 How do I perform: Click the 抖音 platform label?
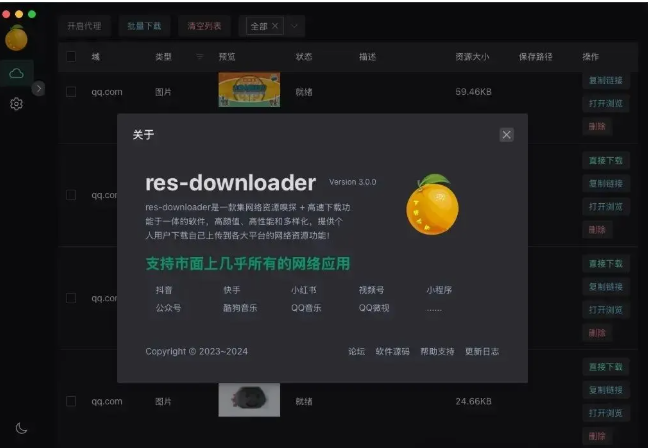pyautogui.click(x=164, y=290)
